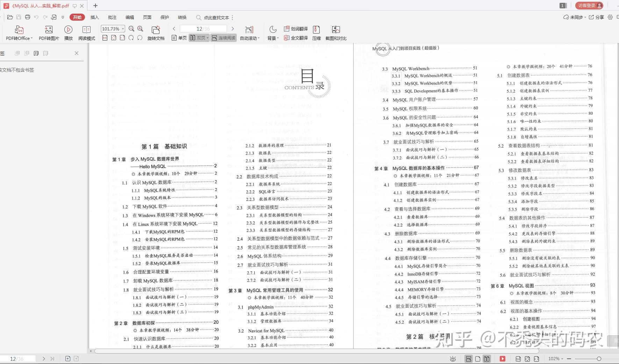
Task: Convert PDF to images with PDF转图片
Action: [48, 33]
